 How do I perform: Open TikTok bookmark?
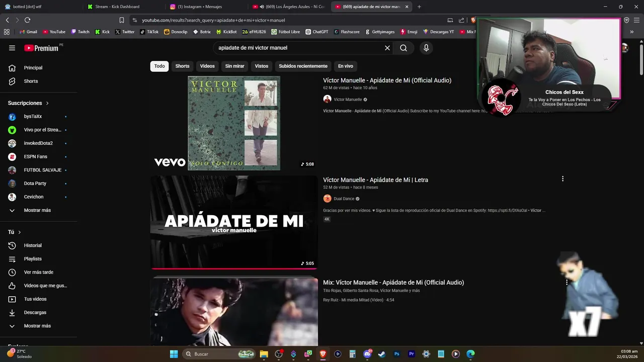[149, 32]
